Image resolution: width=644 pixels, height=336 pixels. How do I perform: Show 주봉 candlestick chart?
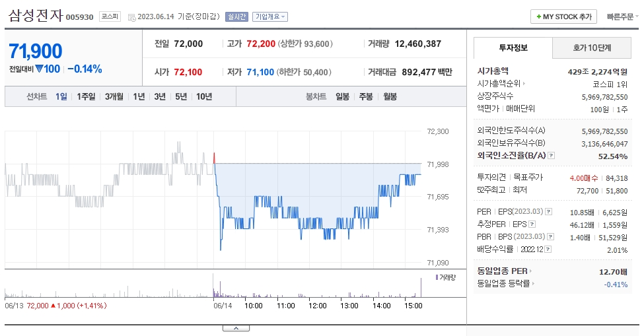click(x=366, y=97)
